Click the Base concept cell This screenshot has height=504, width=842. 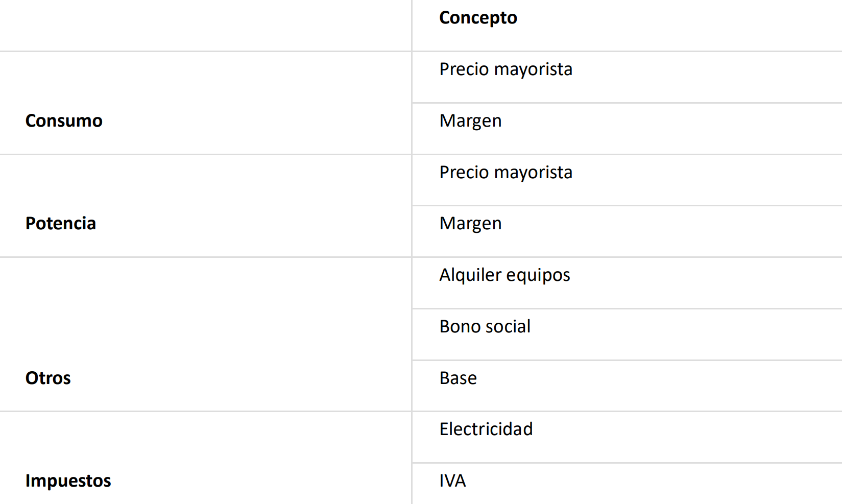pos(458,378)
